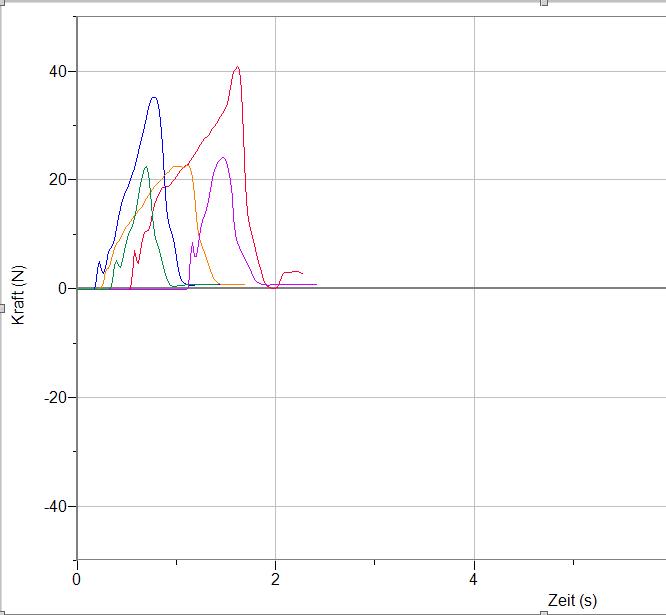Click the small red bump after 2 seconds
This screenshot has height=615, width=666.
292,271
